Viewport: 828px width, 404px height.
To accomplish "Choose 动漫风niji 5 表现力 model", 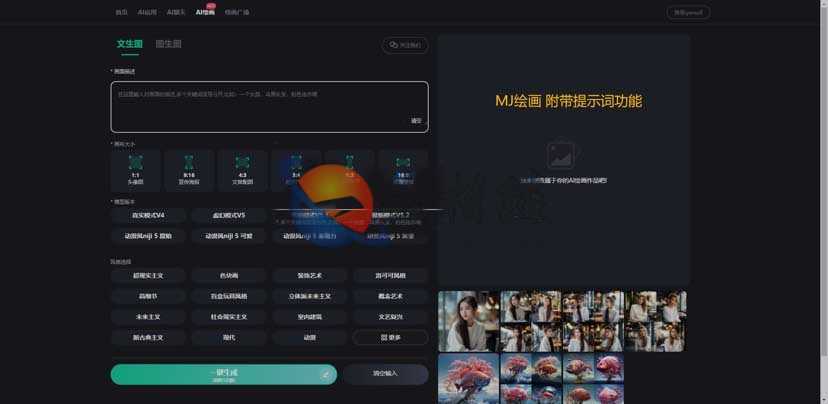I will (x=310, y=236).
